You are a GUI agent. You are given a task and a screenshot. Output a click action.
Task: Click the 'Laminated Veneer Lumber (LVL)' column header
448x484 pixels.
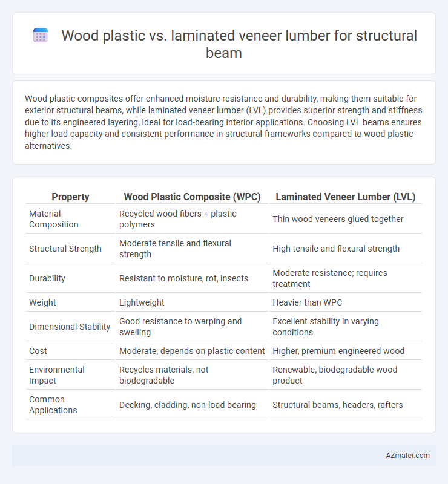point(346,197)
